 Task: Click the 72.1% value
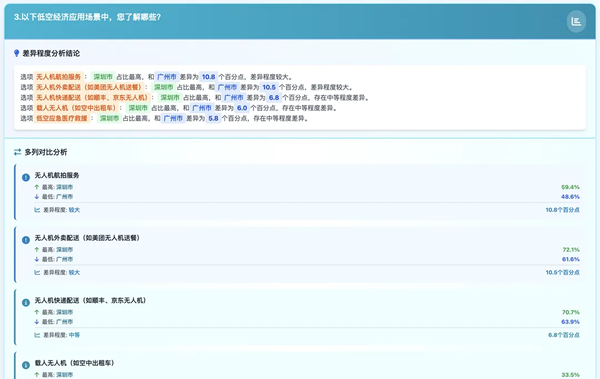pyautogui.click(x=571, y=250)
